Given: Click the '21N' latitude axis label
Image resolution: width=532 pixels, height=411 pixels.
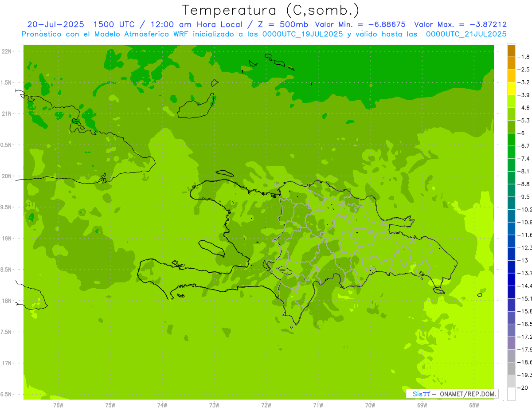Looking at the screenshot, I should pyautogui.click(x=7, y=114).
